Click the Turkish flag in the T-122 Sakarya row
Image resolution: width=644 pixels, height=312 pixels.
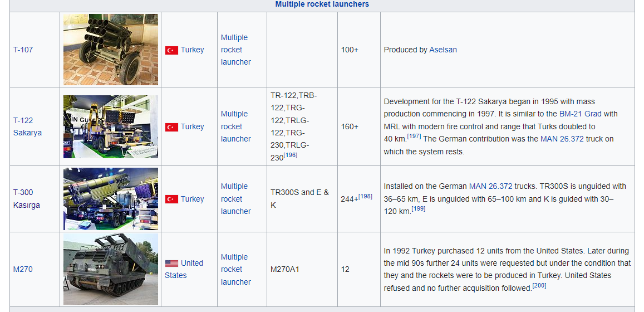[x=171, y=127]
